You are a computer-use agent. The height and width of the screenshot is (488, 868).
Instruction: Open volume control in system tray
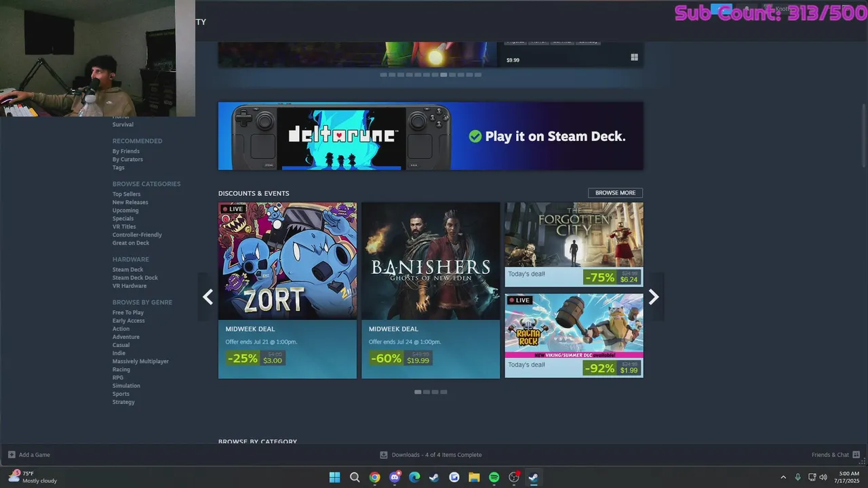click(823, 477)
